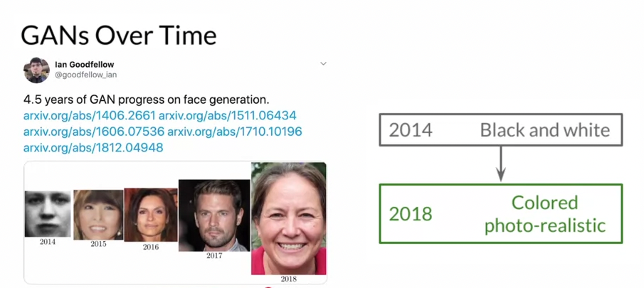This screenshot has height=288, width=644.
Task: Click the '4.5 years of GAN progress' tweet text
Action: (x=146, y=100)
